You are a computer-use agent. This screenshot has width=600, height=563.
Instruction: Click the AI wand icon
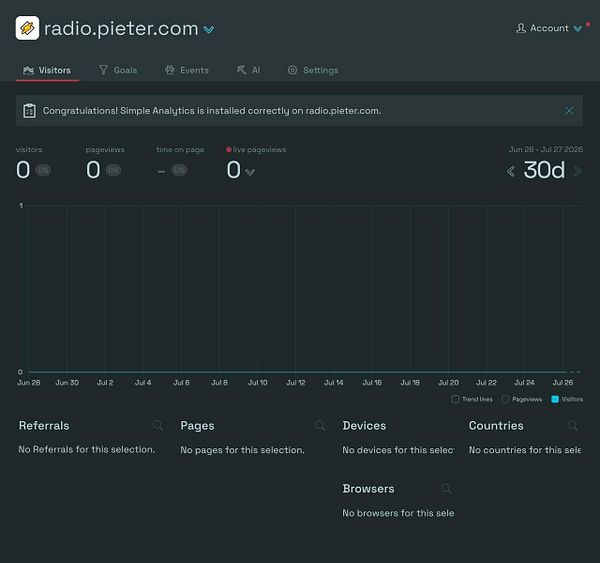(241, 70)
